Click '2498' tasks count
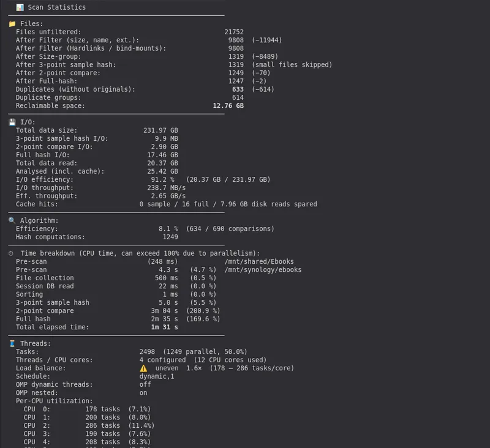The width and height of the screenshot is (490, 448). (x=147, y=351)
